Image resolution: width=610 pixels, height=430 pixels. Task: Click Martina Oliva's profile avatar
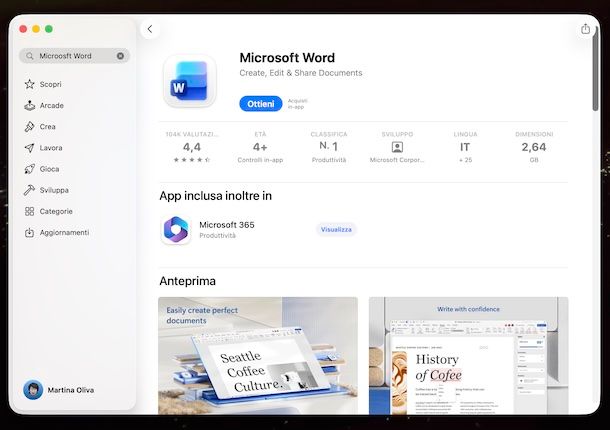tap(33, 390)
